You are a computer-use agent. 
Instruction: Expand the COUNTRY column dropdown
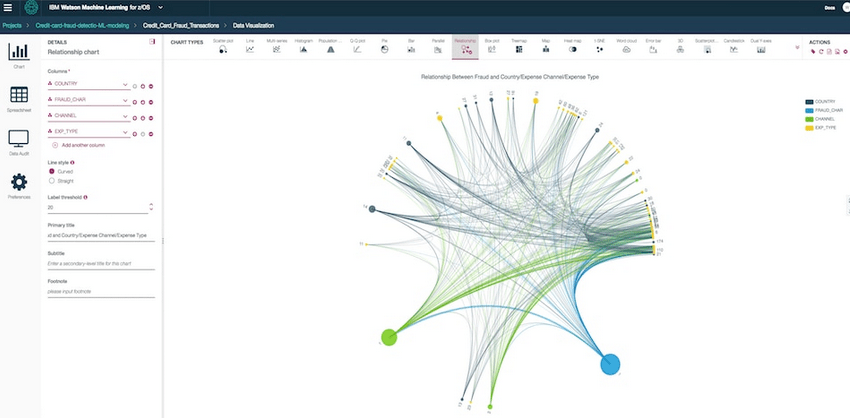point(125,84)
